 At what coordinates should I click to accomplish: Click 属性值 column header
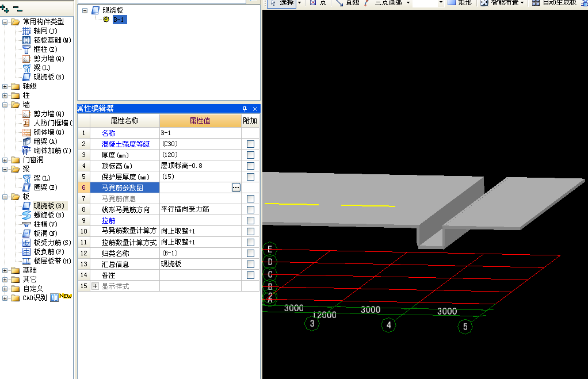200,121
